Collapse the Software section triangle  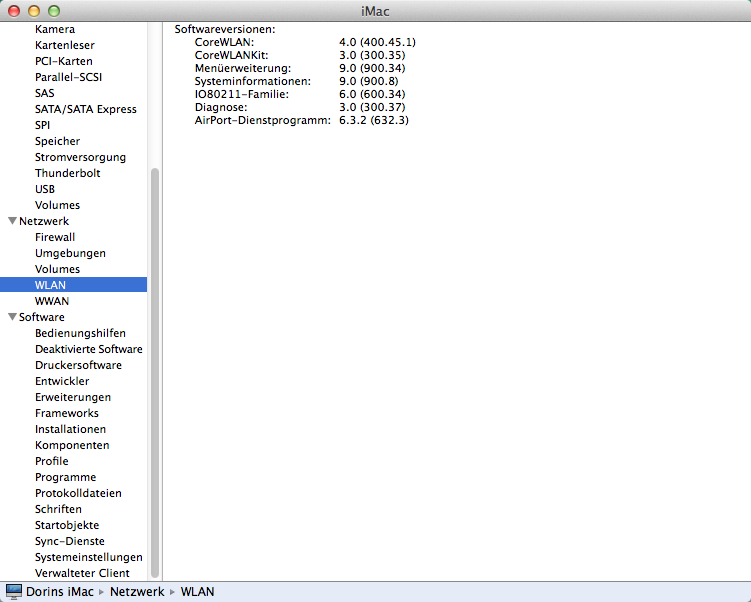tap(12, 317)
